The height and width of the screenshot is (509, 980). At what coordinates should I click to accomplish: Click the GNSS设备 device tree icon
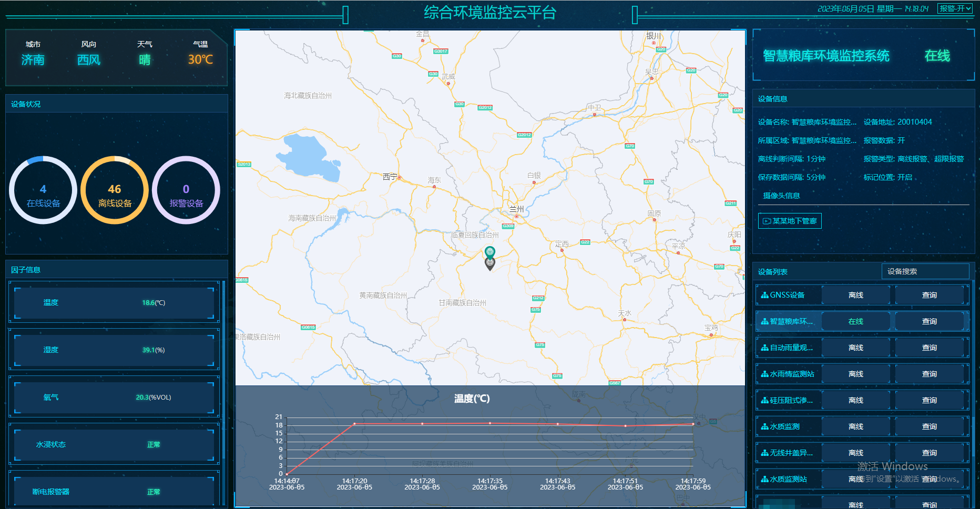tap(764, 295)
